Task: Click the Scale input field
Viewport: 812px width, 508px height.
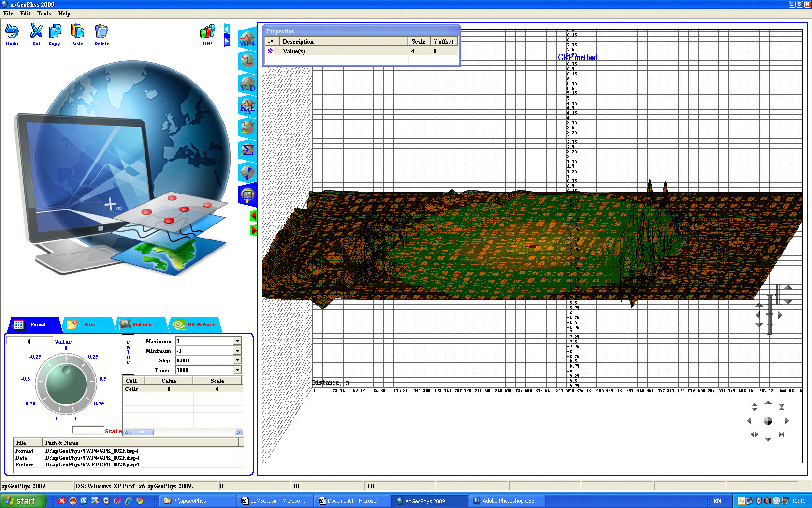Action: 87,430
